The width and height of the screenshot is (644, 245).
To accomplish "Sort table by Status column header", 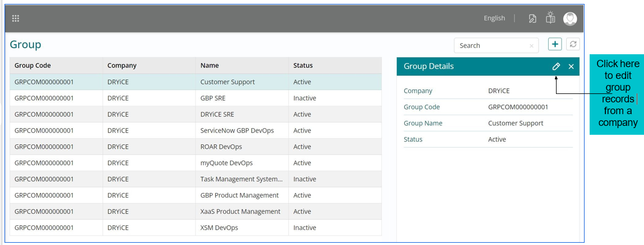I will click(303, 65).
